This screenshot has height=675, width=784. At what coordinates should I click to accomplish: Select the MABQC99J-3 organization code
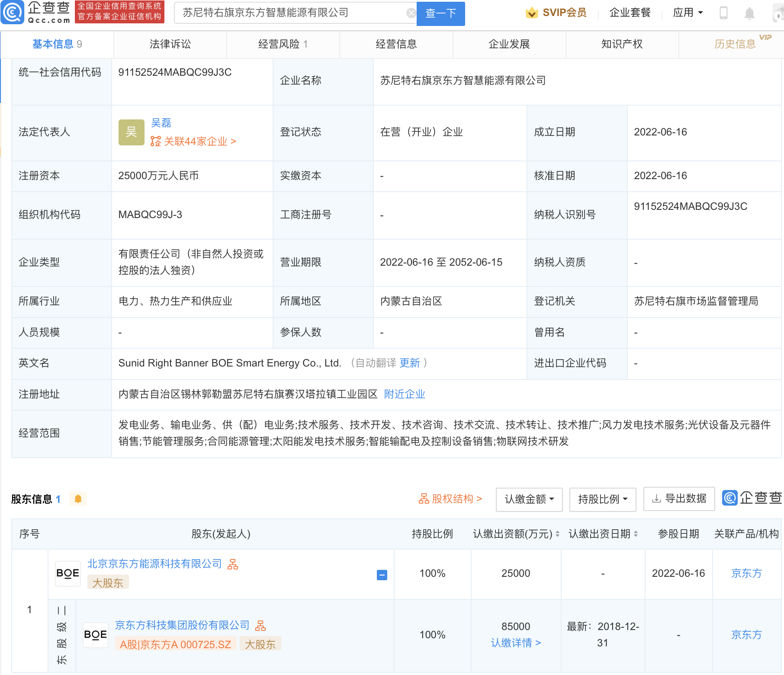pyautogui.click(x=150, y=215)
